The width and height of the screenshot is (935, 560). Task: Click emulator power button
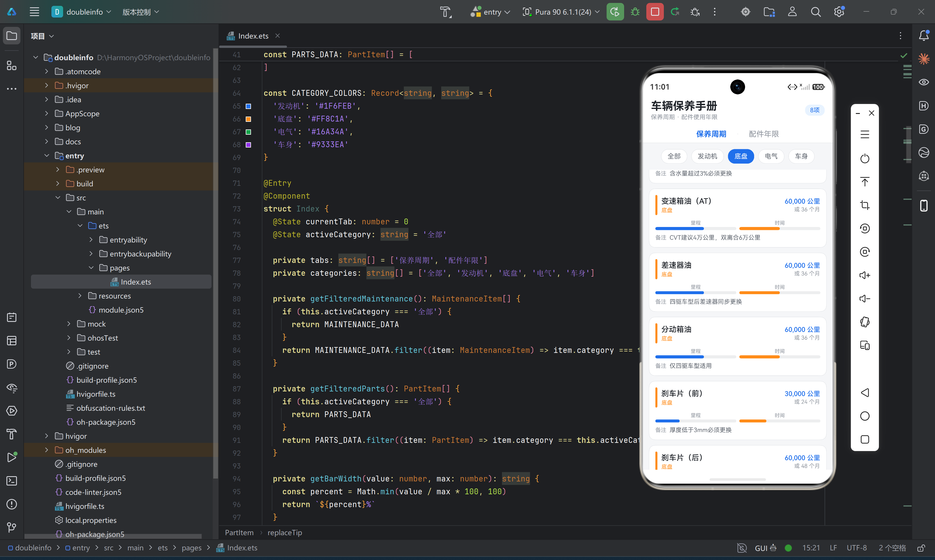coord(865,159)
